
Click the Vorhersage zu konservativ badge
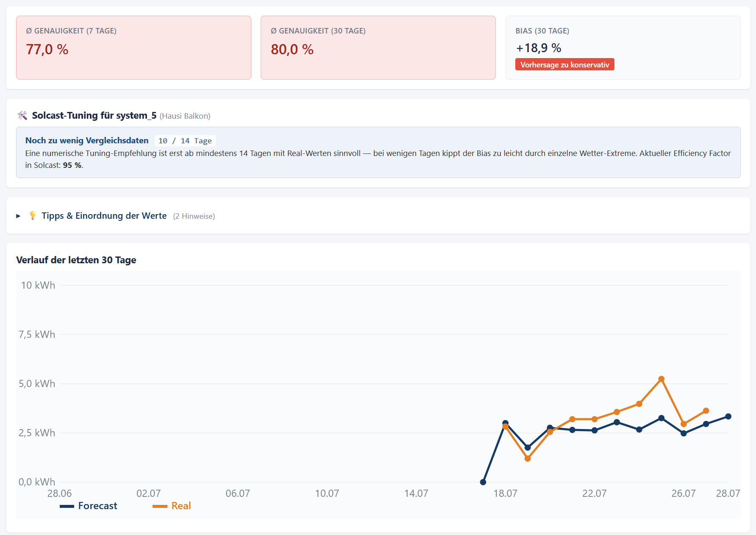564,64
